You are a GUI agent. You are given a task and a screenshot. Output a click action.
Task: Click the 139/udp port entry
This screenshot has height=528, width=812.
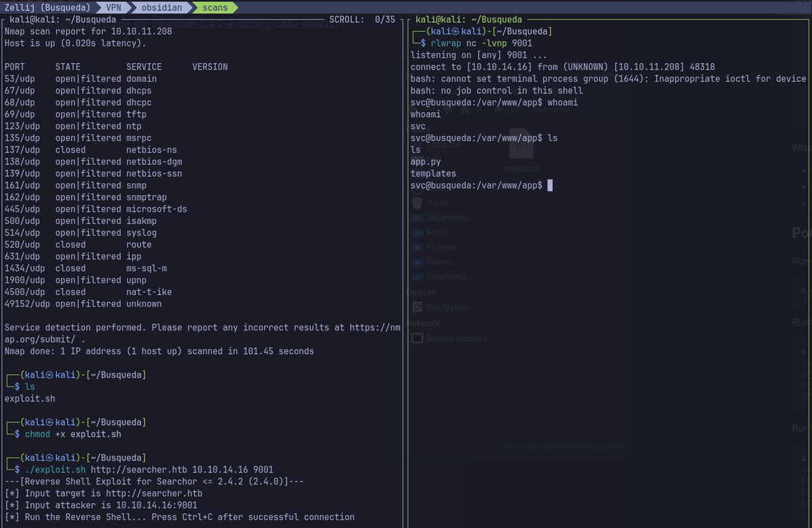(22, 173)
